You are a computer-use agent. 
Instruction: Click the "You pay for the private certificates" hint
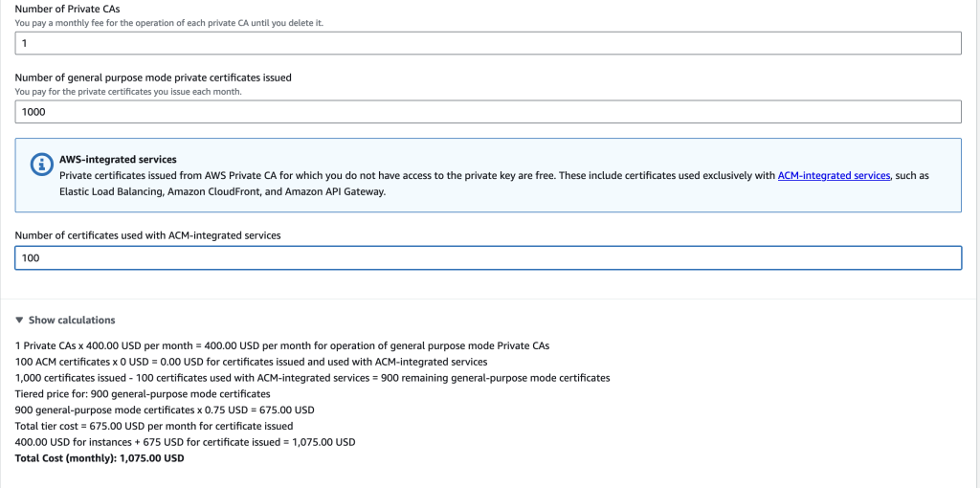tap(128, 92)
